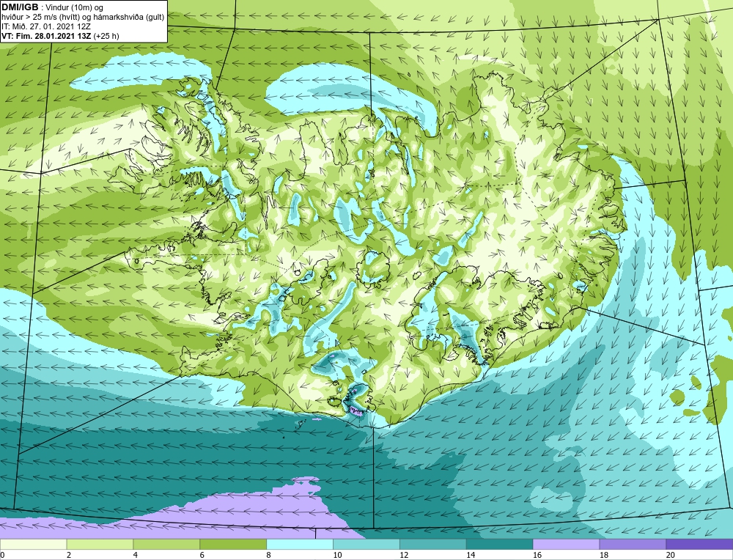Screen dimensions: 733x560
Task: Click the legend value label '0'
Action: 2,555
